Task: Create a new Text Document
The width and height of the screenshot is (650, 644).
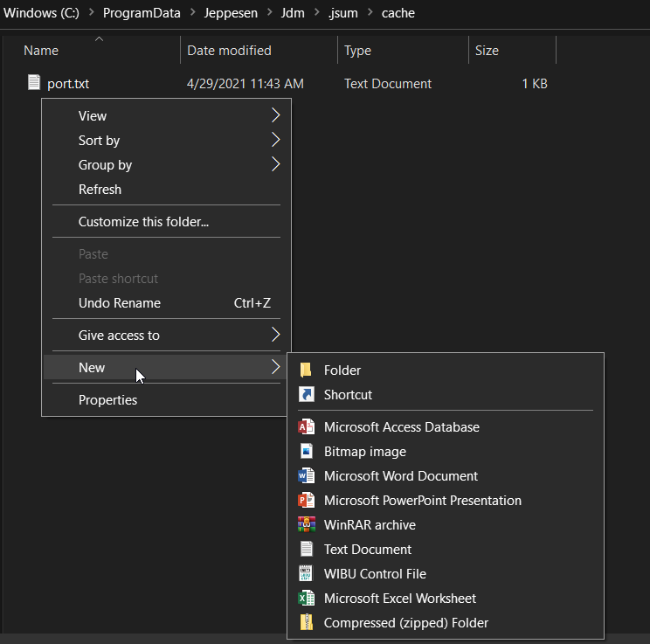Action: [x=367, y=550]
